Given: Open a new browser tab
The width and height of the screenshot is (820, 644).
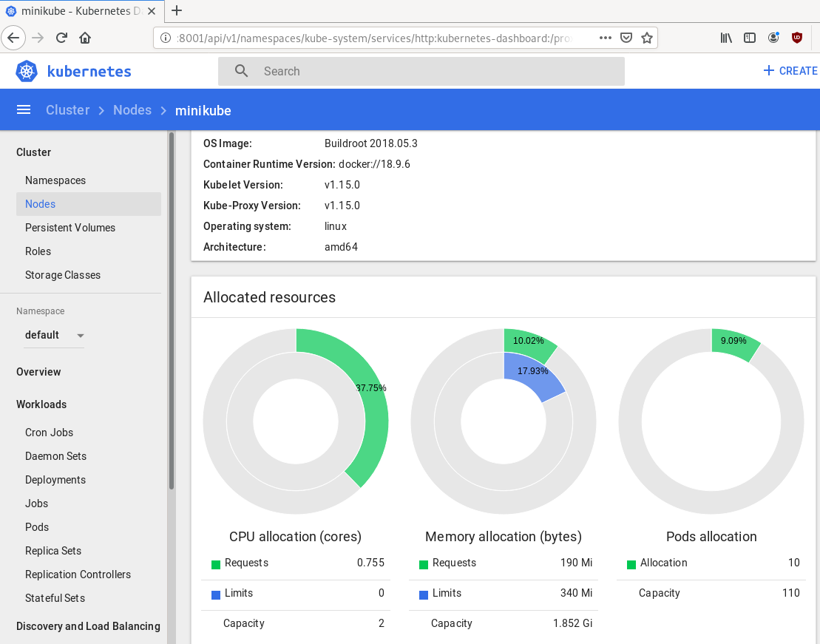Looking at the screenshot, I should point(176,11).
